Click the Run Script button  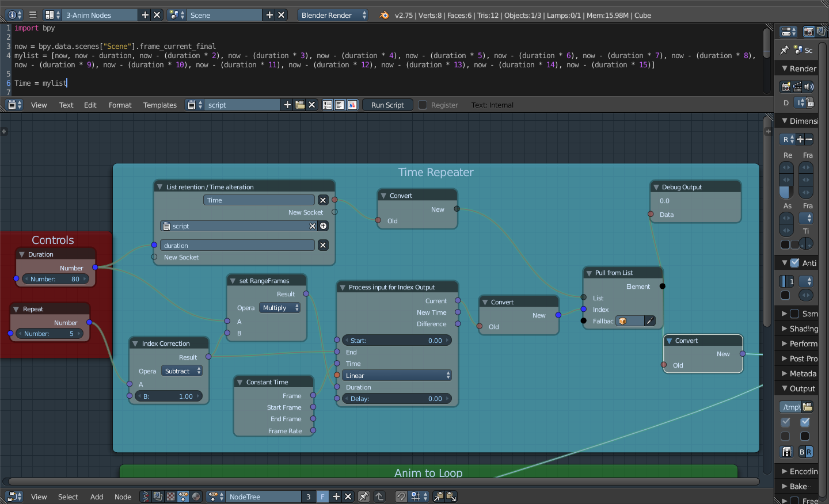(x=387, y=105)
